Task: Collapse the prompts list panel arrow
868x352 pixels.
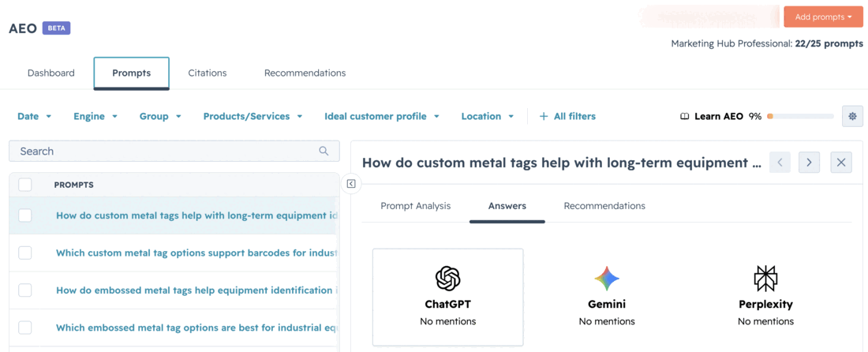Action: click(x=351, y=184)
